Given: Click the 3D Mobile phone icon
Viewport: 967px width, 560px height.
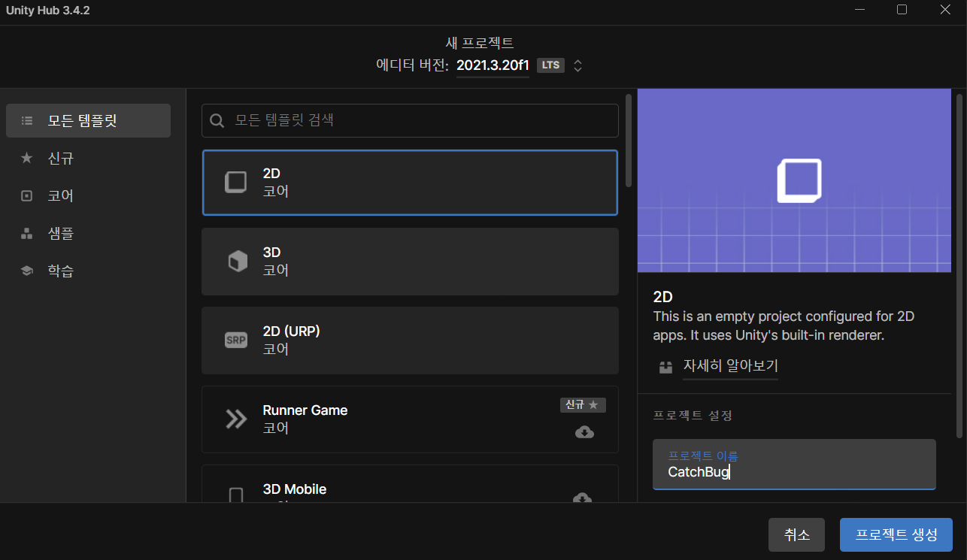Looking at the screenshot, I should [x=236, y=495].
